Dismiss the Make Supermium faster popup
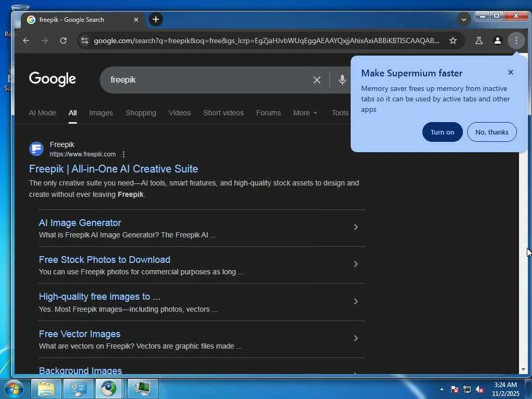The height and width of the screenshot is (399, 532). click(x=510, y=72)
